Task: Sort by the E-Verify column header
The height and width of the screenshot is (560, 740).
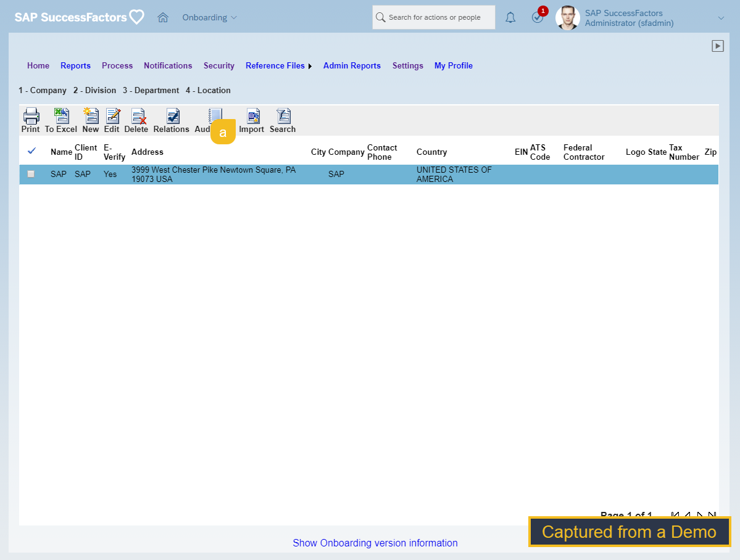Action: pos(114,152)
